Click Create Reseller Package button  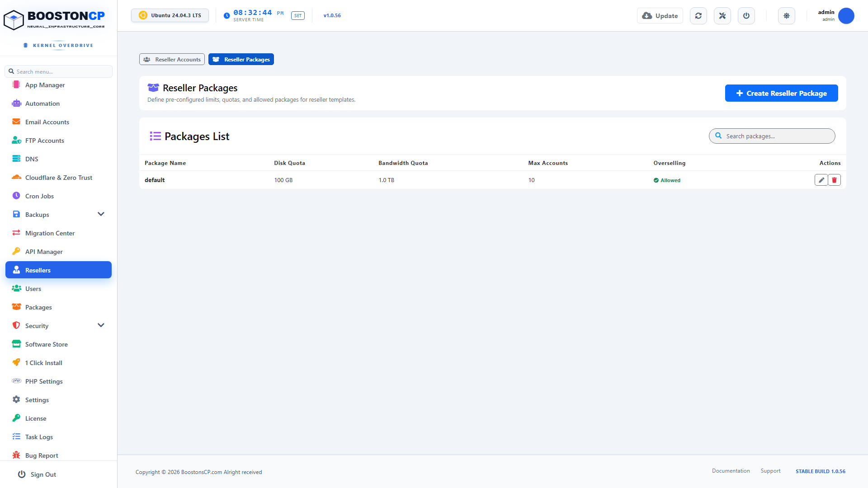tap(781, 93)
